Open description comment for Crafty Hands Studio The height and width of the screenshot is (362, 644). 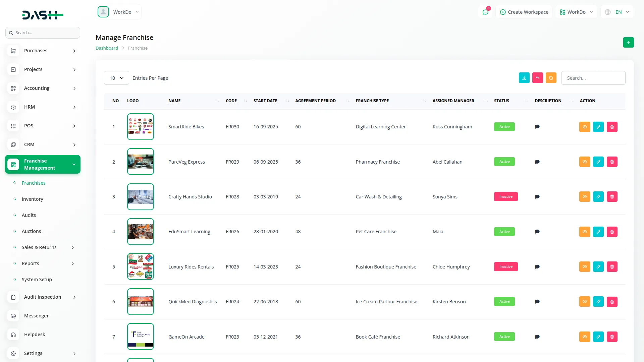pyautogui.click(x=537, y=197)
